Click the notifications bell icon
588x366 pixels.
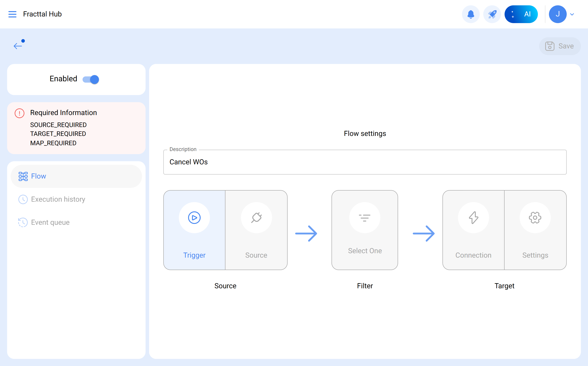click(470, 14)
